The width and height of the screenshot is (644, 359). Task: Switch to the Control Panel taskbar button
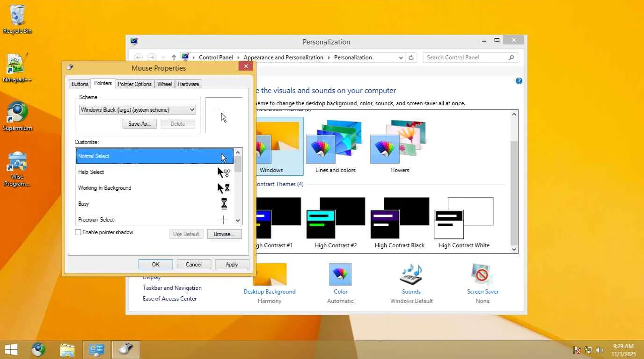pos(96,350)
